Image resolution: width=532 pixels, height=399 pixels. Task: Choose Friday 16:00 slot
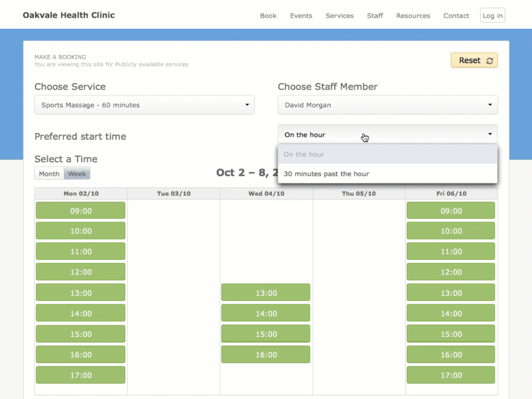pos(451,355)
